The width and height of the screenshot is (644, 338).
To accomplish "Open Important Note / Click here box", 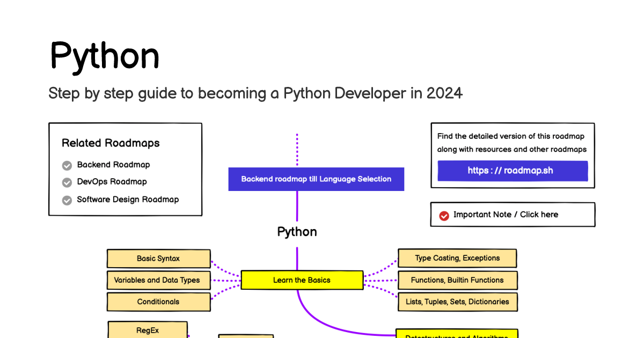I will 513,215.
